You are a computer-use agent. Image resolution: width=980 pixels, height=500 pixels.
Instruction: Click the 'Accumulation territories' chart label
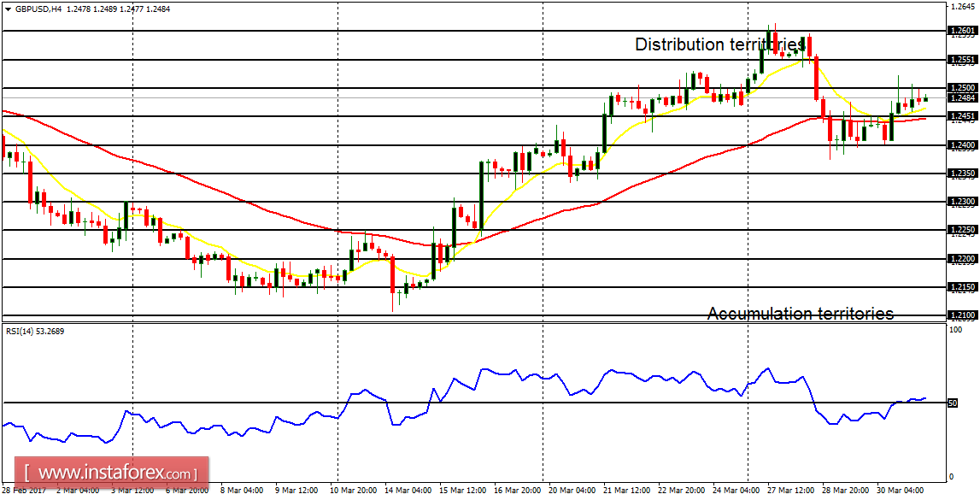tap(800, 313)
